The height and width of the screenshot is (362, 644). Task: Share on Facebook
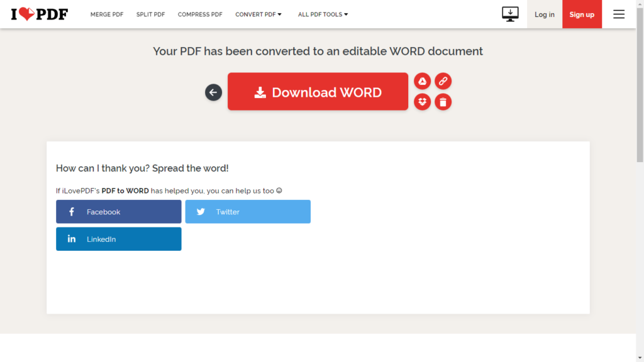pyautogui.click(x=118, y=212)
